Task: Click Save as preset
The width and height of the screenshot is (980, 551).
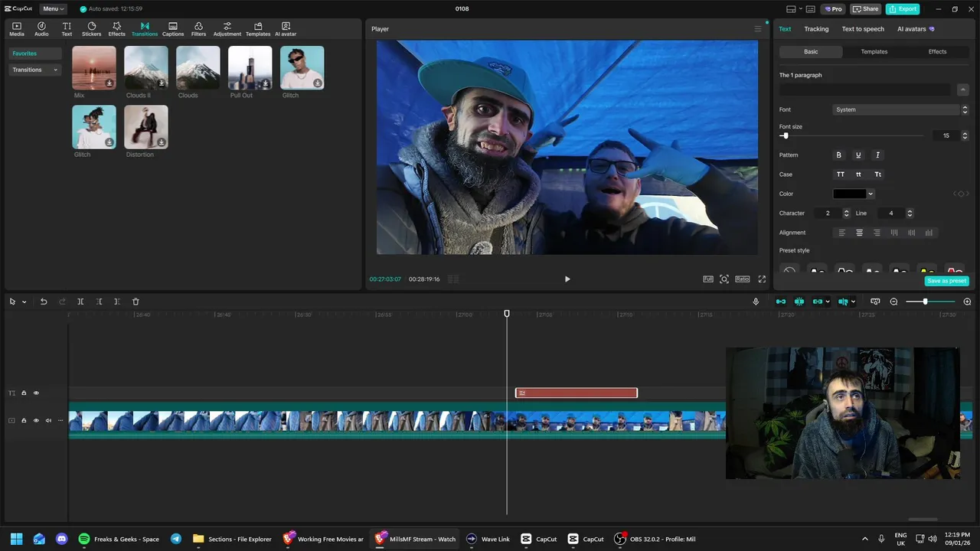Action: coord(947,281)
